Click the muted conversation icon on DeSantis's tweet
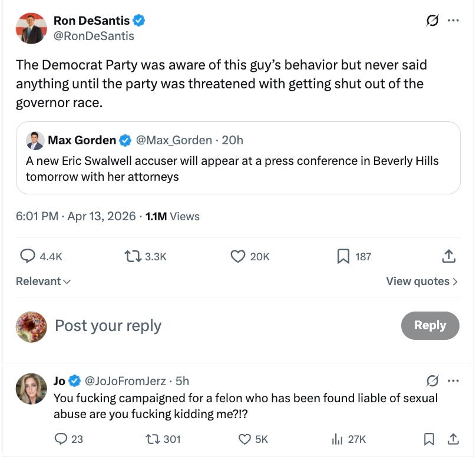 coord(433,19)
